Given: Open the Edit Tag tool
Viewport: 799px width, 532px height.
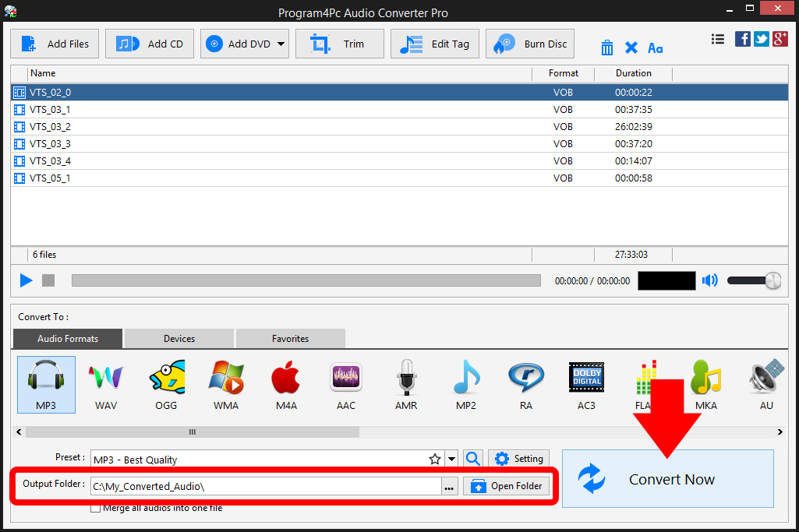Looking at the screenshot, I should pos(434,44).
